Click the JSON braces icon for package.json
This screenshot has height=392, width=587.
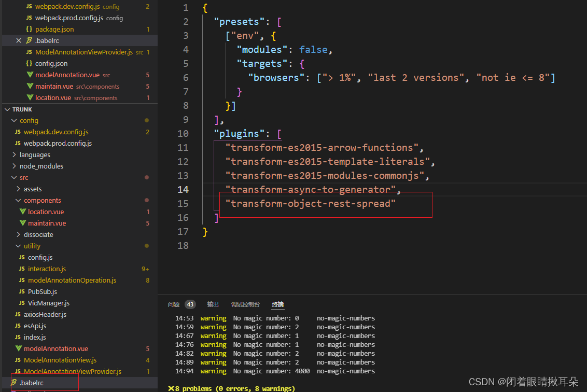tap(30, 29)
